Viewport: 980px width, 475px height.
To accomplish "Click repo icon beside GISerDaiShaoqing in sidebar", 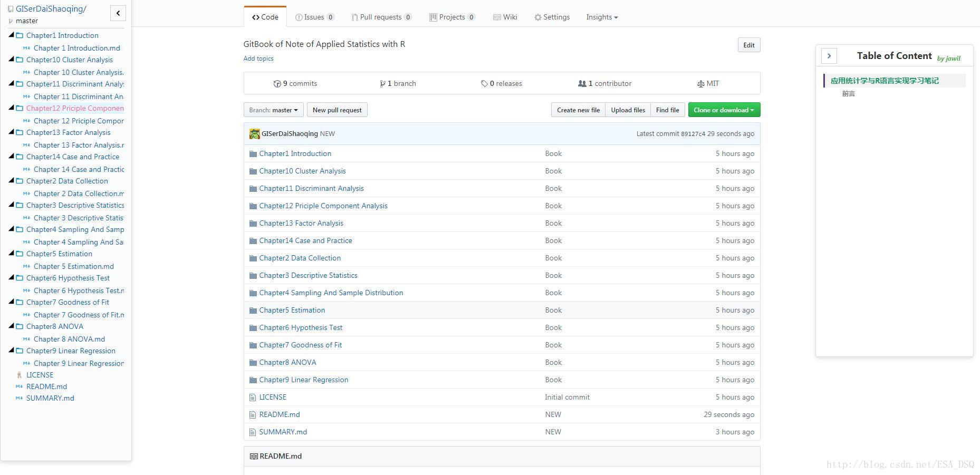I will click(11, 9).
